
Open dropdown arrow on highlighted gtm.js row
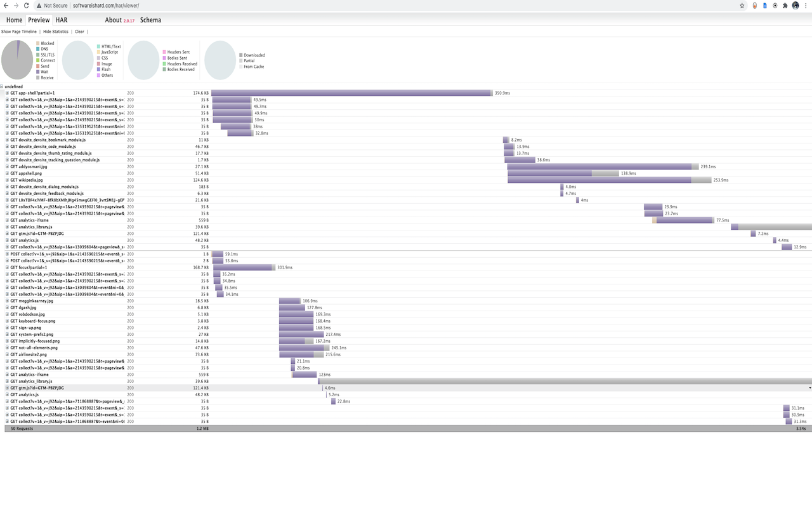pyautogui.click(x=809, y=387)
